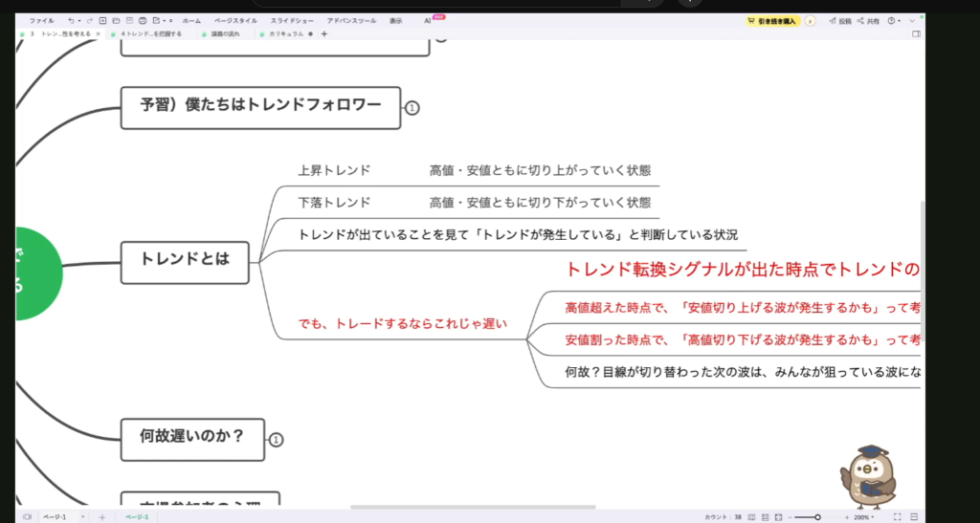Open the zoom percentage 200% dropdown

864,516
